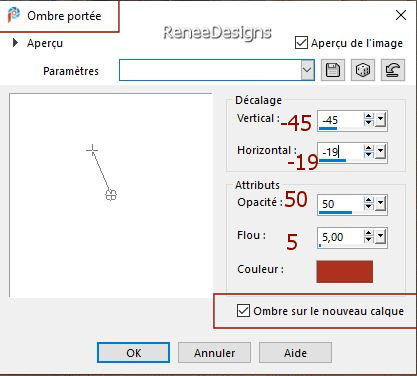Open help with the Aide button

tap(295, 353)
